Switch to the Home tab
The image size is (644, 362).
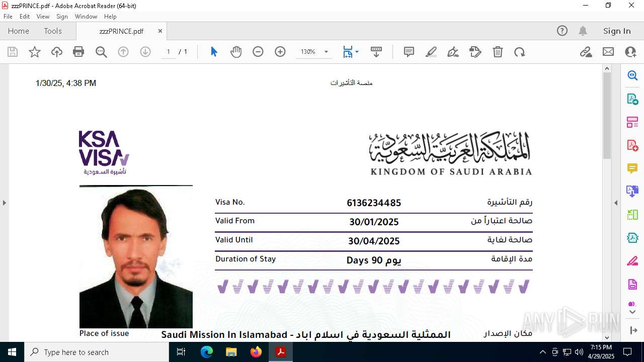(19, 31)
